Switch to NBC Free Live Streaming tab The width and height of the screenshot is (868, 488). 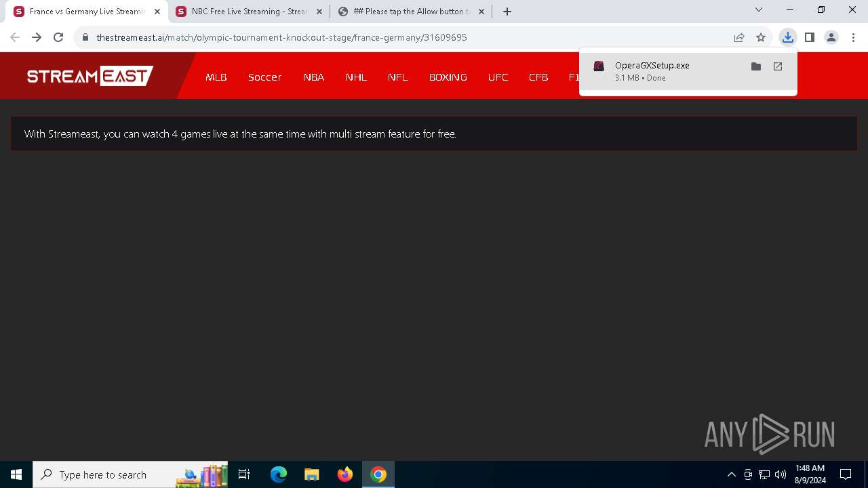[249, 12]
